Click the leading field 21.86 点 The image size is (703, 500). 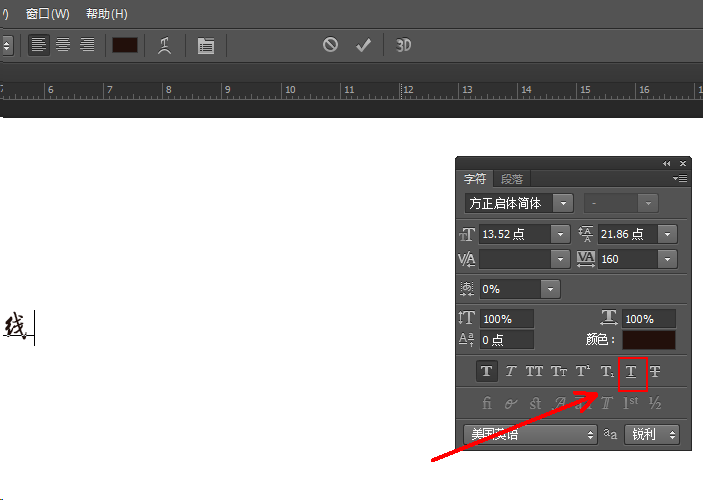628,234
